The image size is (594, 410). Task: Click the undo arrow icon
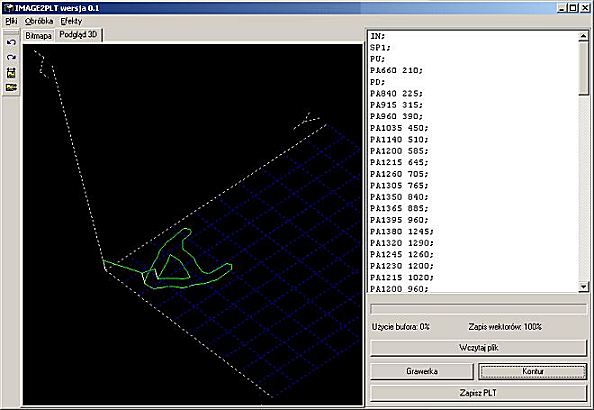(11, 42)
